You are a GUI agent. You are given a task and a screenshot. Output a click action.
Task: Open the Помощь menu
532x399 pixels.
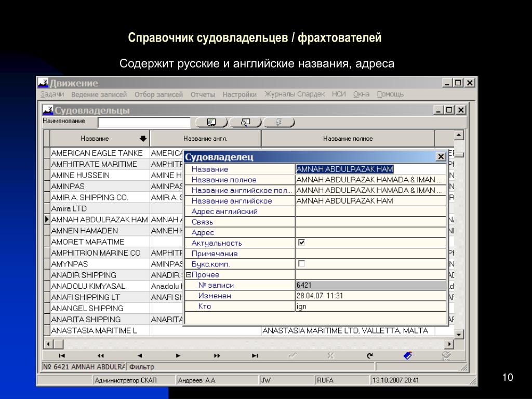pos(390,95)
